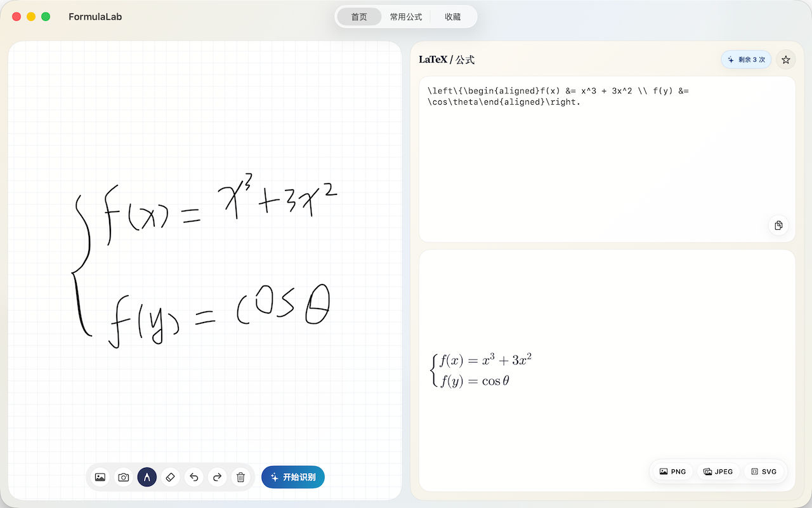Click inside the LaTeX code text area
The width and height of the screenshot is (812, 508).
[x=607, y=159]
